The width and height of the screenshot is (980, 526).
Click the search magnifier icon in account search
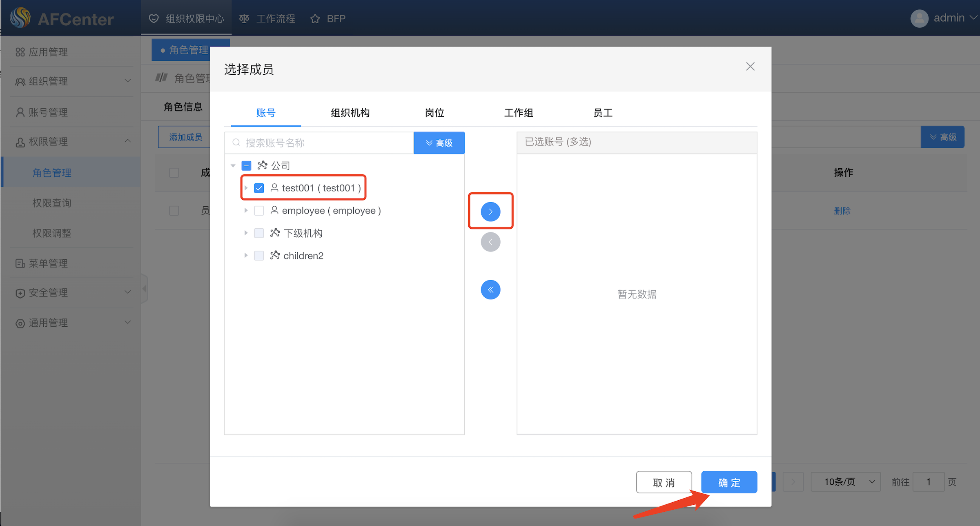[x=236, y=143]
